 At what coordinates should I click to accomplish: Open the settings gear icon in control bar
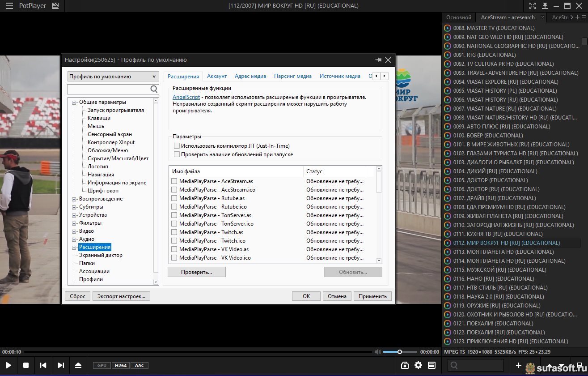coord(418,365)
